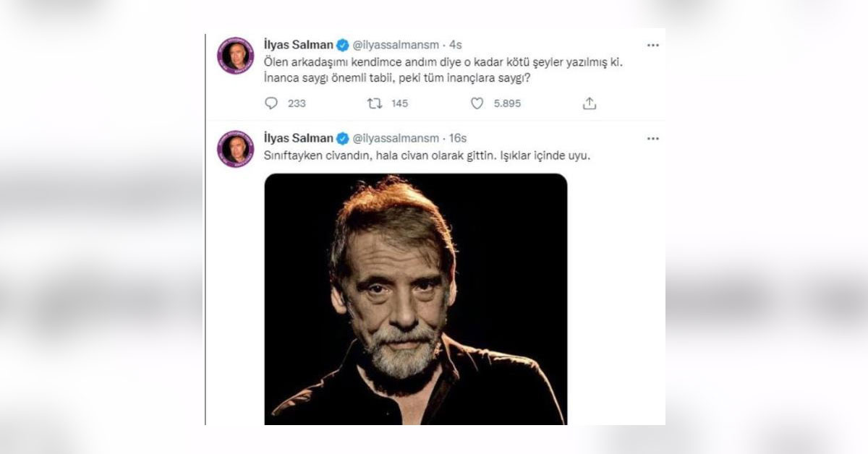Click the verified badge on the 16s tweet

tap(344, 138)
